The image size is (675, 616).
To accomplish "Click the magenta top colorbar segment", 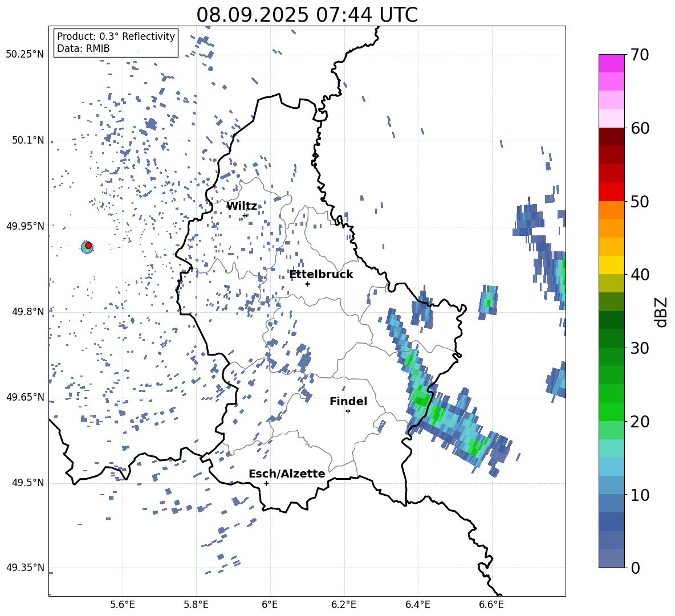I will point(611,64).
